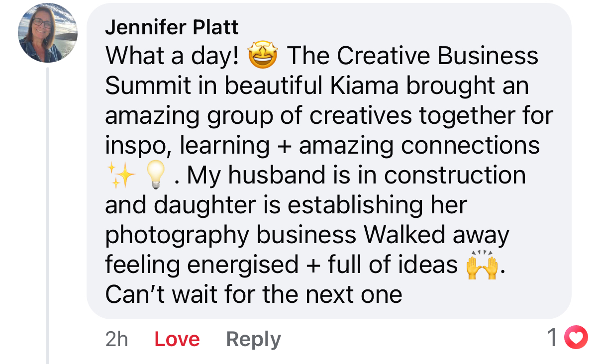This screenshot has width=600, height=364.
Task: Click Reply under the comment
Action: coord(253,339)
